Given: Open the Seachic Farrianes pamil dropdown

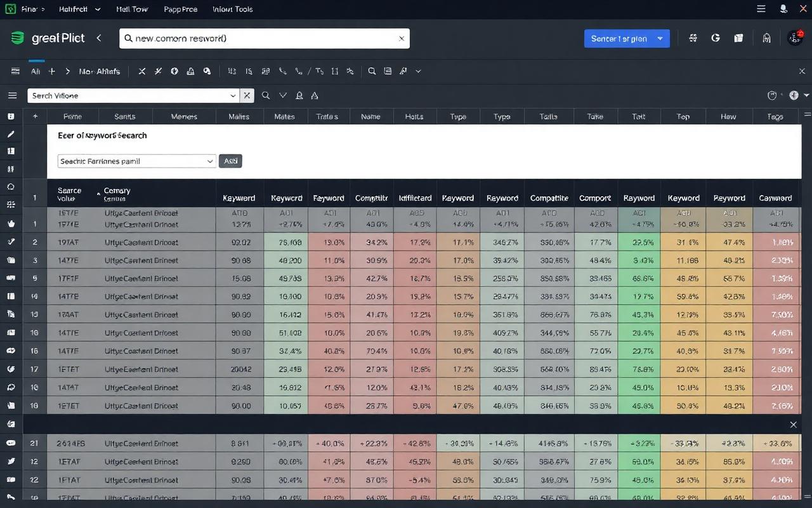Looking at the screenshot, I should 137,161.
